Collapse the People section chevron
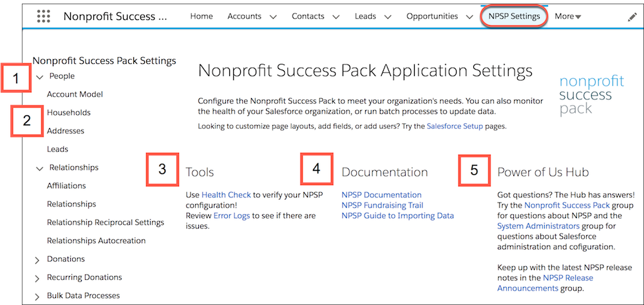 tap(40, 77)
